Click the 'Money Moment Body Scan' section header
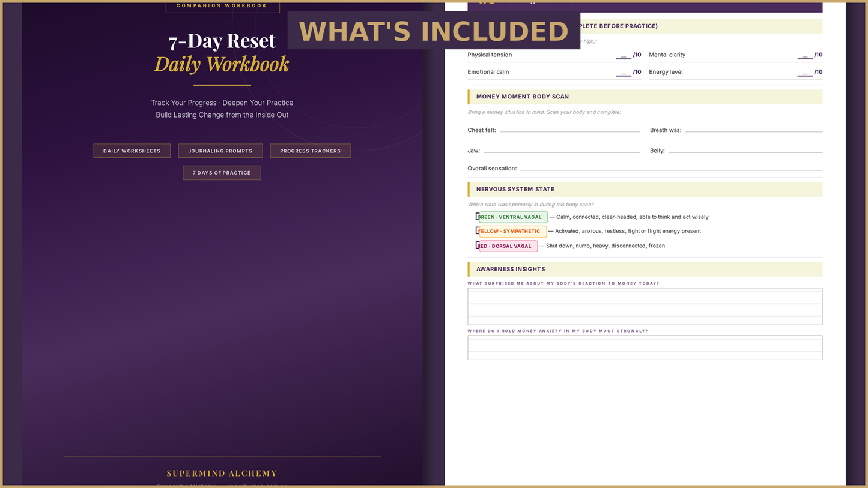This screenshot has height=488, width=868. tap(645, 97)
